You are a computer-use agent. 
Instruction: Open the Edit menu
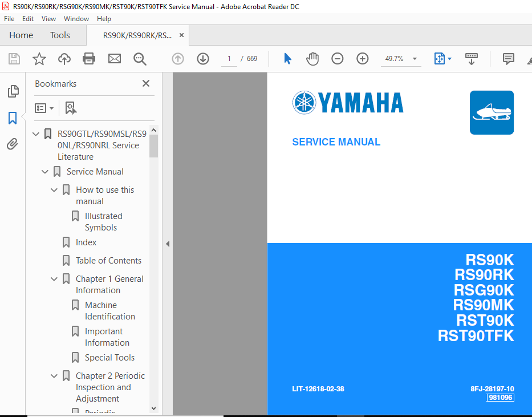click(x=28, y=19)
